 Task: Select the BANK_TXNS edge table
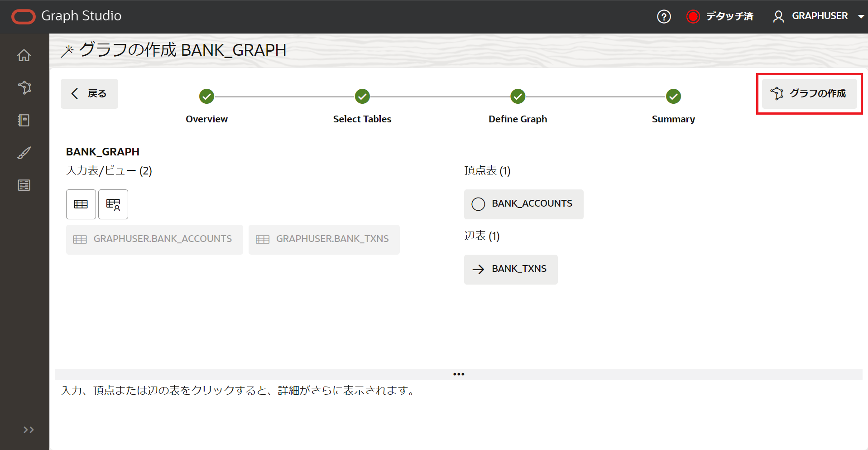coord(511,269)
